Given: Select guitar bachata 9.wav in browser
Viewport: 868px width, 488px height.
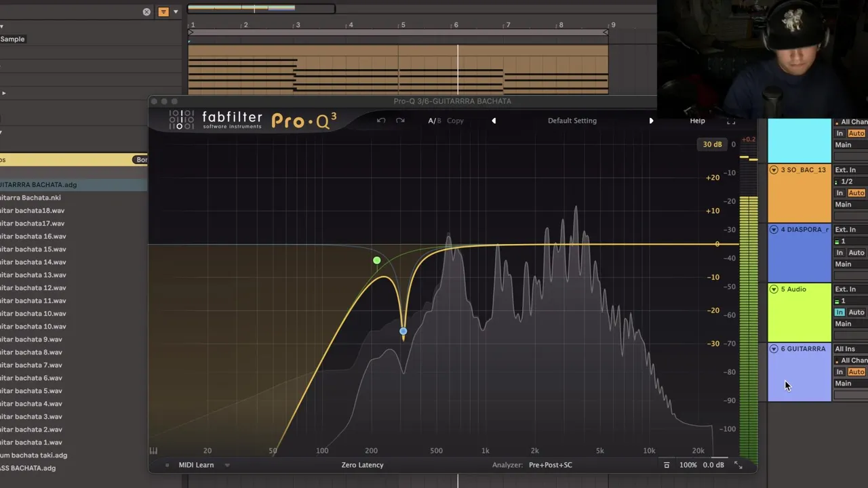Looking at the screenshot, I should coord(31,340).
